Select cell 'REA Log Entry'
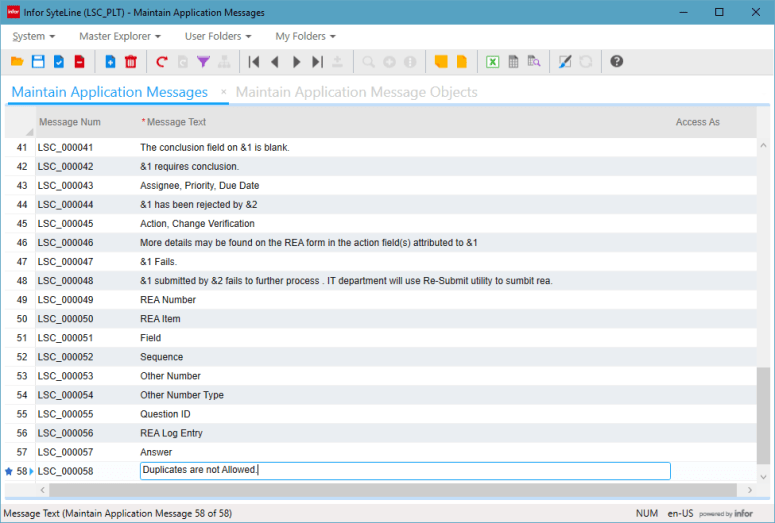 pos(405,433)
